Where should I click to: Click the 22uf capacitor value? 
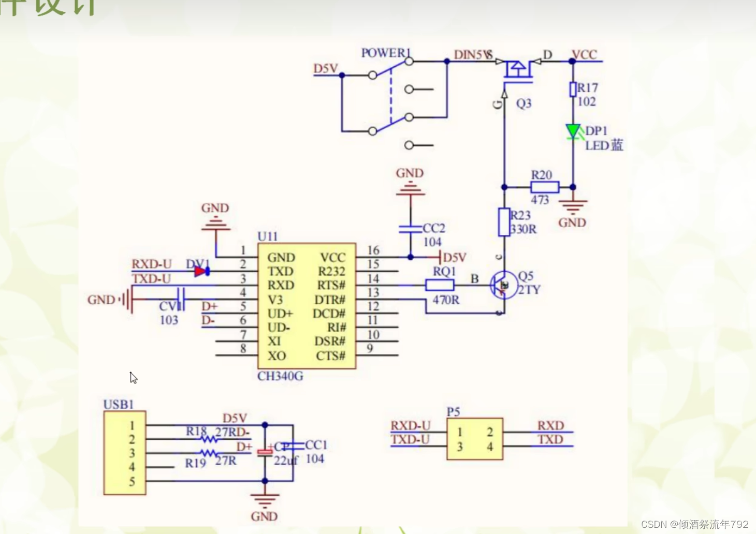point(286,460)
